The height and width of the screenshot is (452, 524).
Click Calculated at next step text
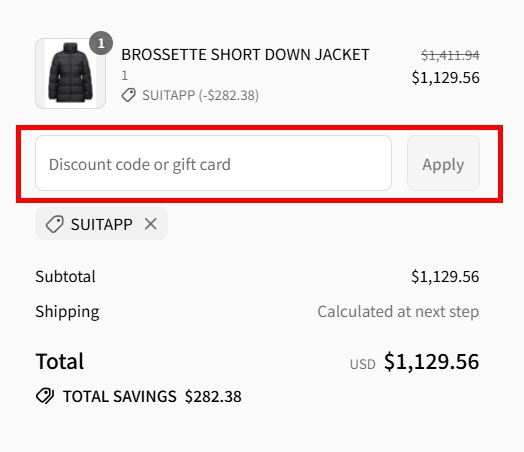(398, 312)
